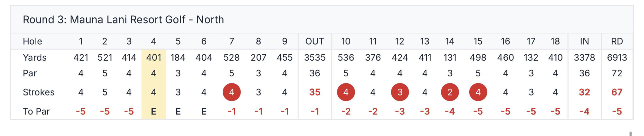Screen dimensions: 644x136
Task: Click the red birdie circle on hole 14
Action: pos(450,92)
